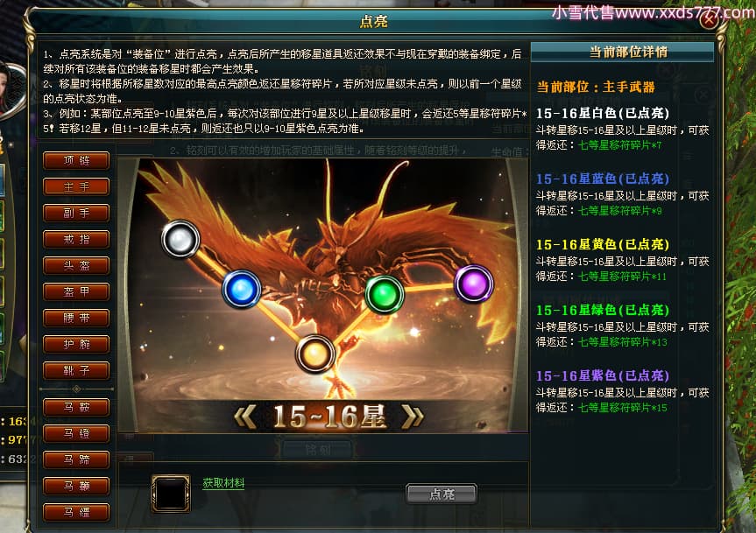Close the 点亮 window
The height and width of the screenshot is (533, 756).
[x=710, y=20]
